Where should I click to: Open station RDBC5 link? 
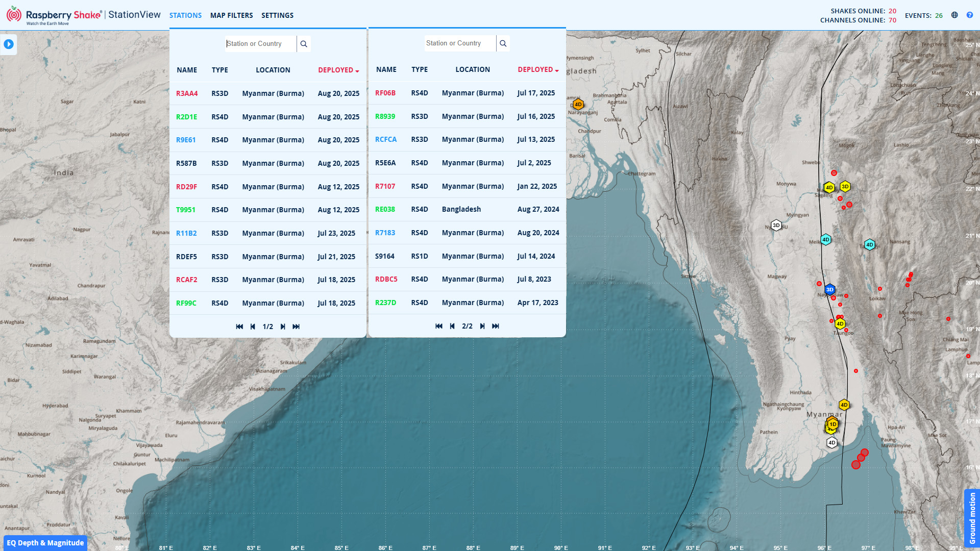386,280
